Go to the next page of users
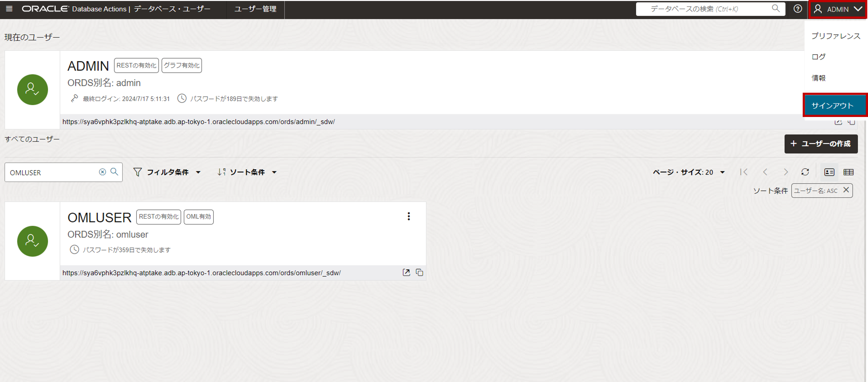 coord(786,172)
